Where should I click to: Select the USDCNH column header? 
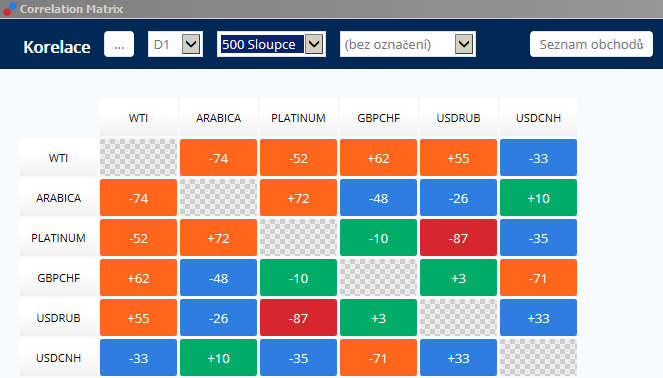tap(538, 118)
